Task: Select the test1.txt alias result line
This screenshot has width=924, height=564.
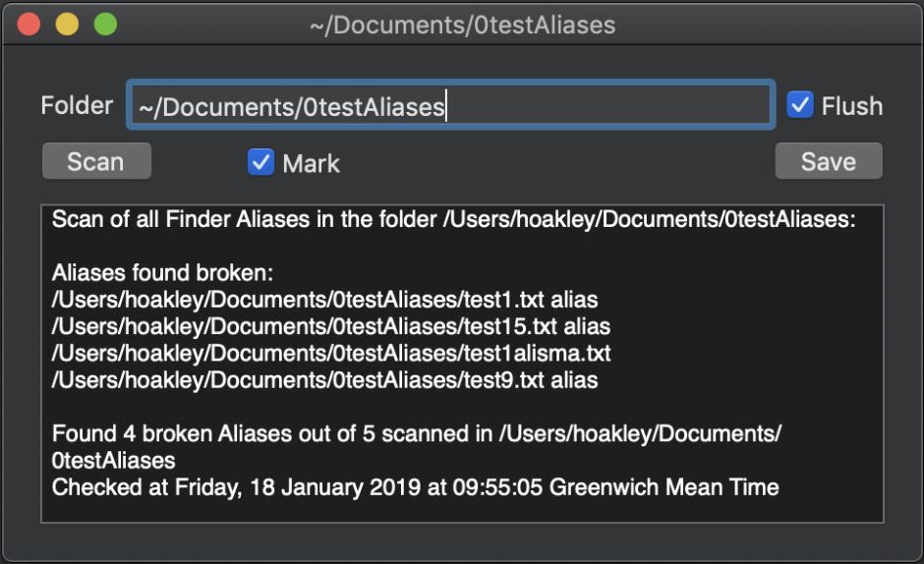Action: tap(324, 300)
